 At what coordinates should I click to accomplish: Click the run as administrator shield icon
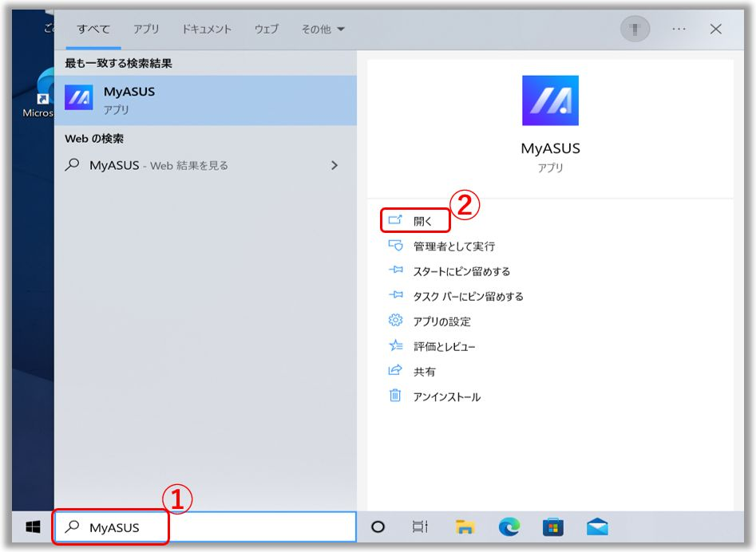coord(395,246)
